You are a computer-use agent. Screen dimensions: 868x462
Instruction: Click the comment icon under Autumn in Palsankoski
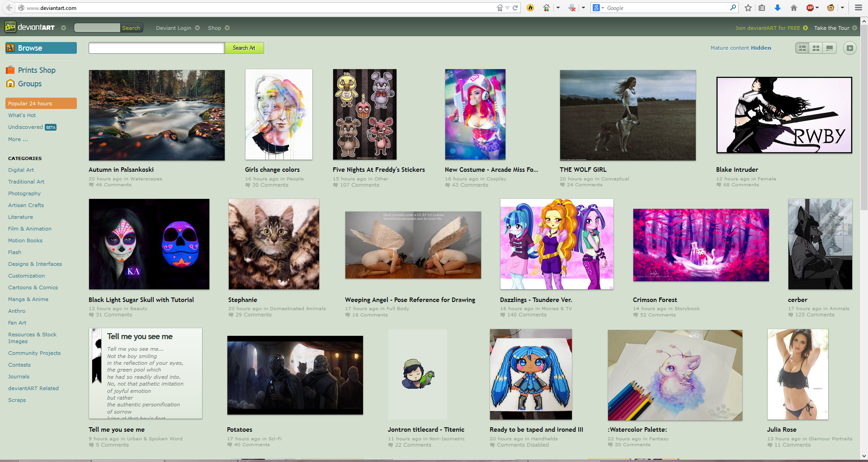click(x=91, y=185)
